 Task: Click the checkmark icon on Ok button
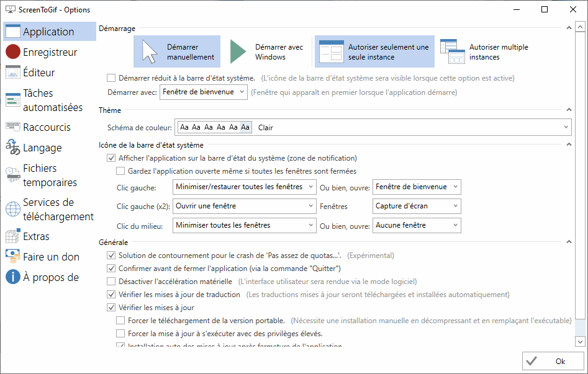tap(531, 361)
